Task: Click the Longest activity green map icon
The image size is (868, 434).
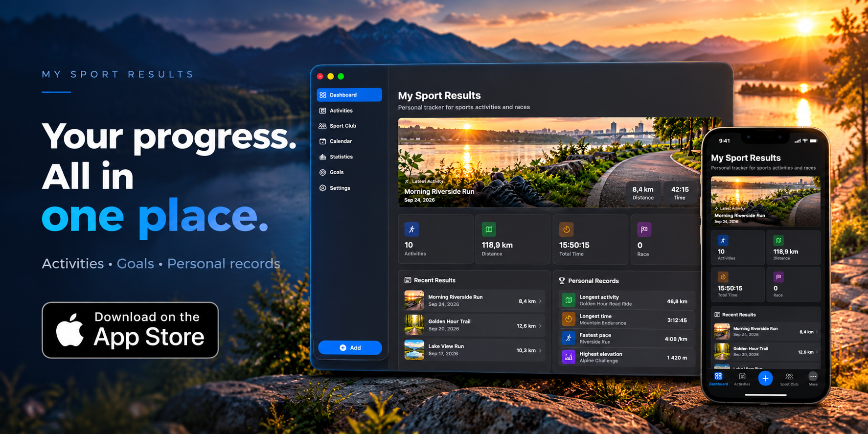Action: [569, 300]
